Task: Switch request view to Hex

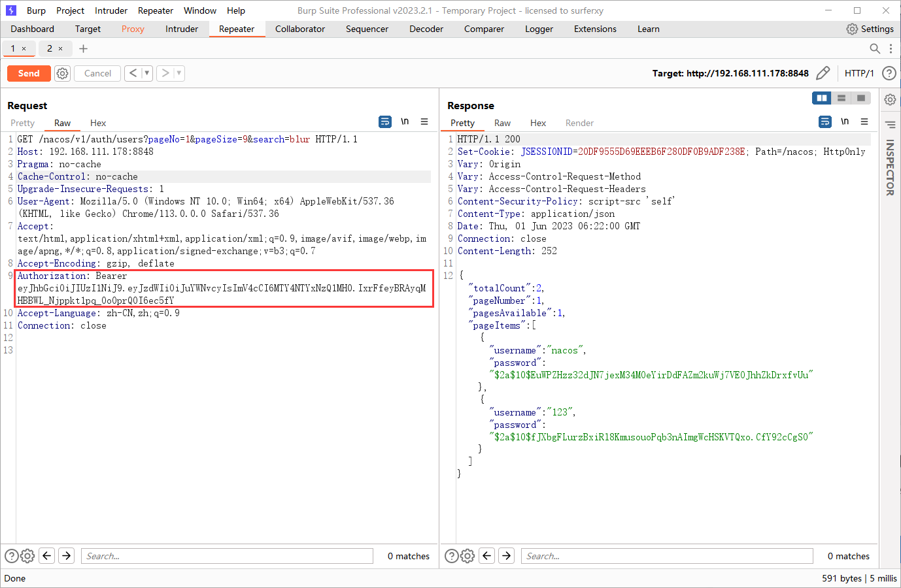Action: [98, 123]
